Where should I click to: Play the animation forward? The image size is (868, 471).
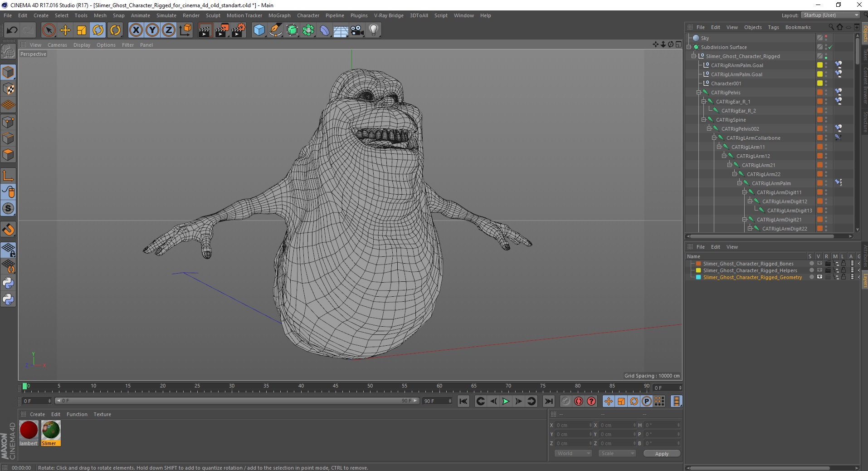[506, 401]
